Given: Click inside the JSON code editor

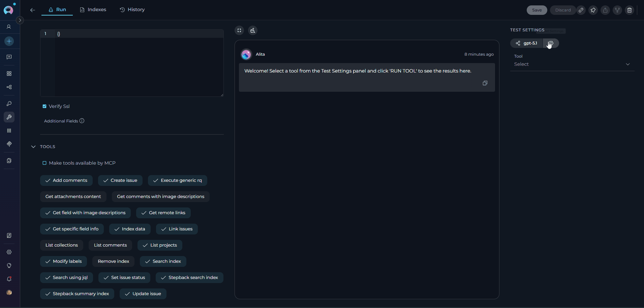Looking at the screenshot, I should (138, 64).
